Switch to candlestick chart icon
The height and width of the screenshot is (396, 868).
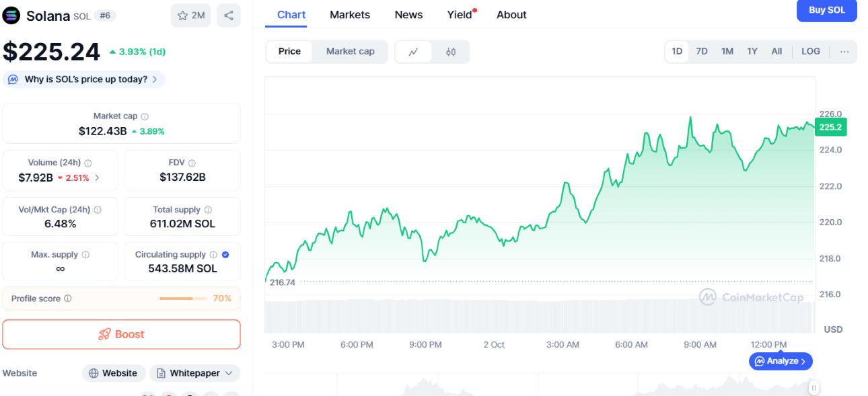tap(451, 52)
